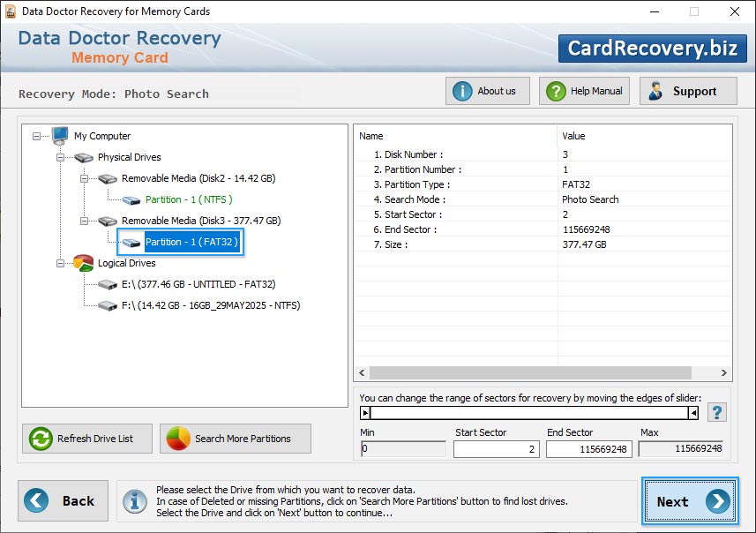Click the scroll left arrow of details table
The width and height of the screenshot is (756, 533).
pos(362,373)
